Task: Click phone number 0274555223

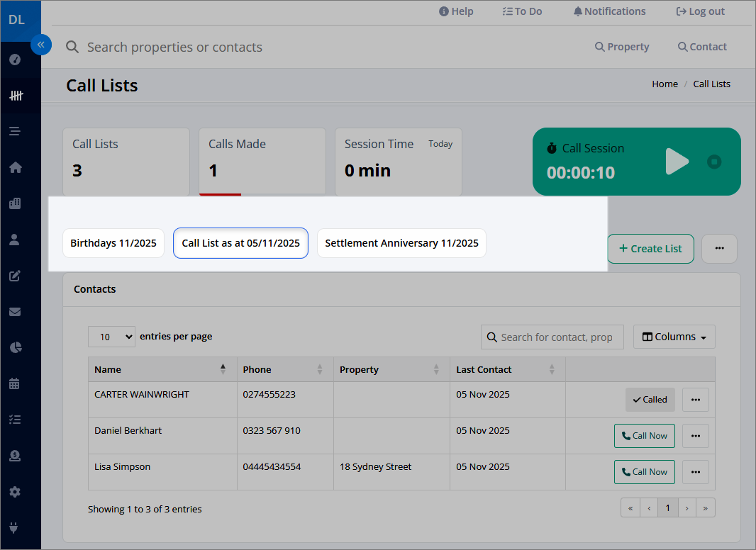Action: click(269, 394)
